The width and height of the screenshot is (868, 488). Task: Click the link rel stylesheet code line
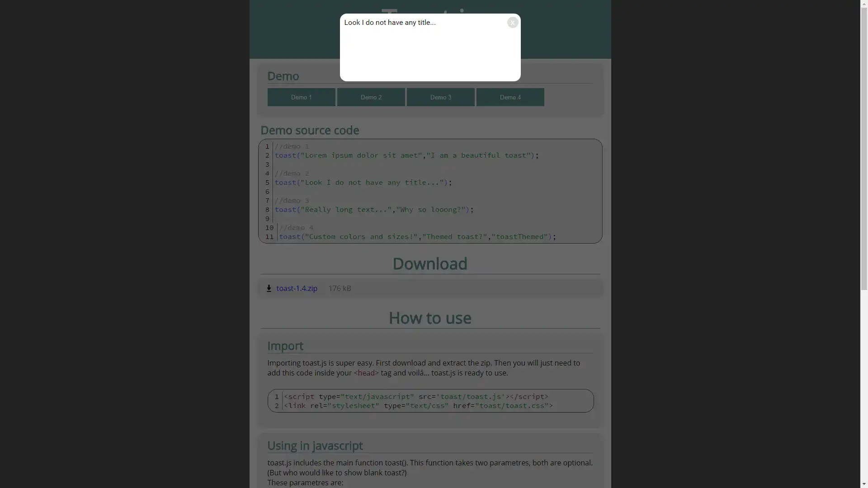point(418,406)
